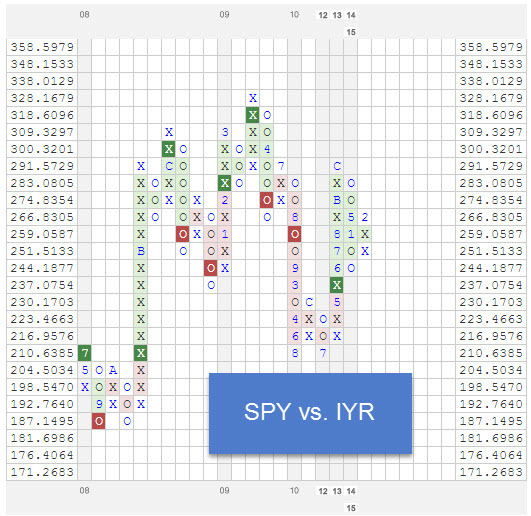This screenshot has height=516, width=531.
Task: Click the 8 marker at 210.6385
Action: (x=295, y=353)
